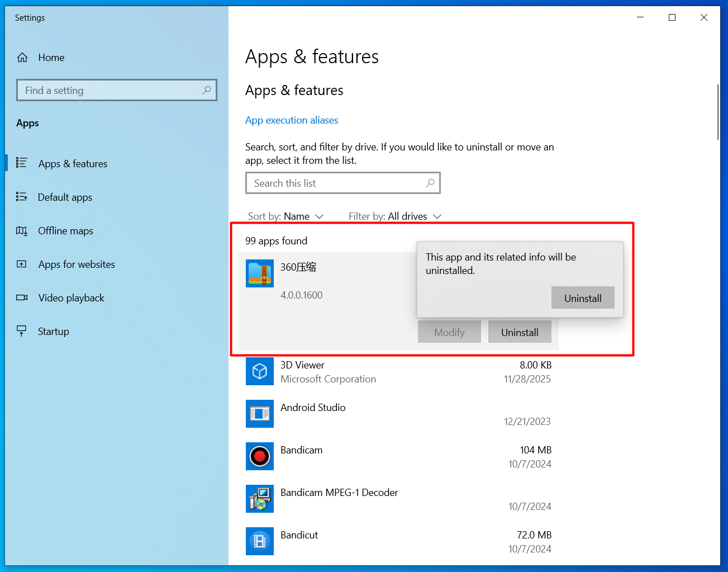Screen dimensions: 728x572
Task: Click the Find a setting search field
Action: 117,90
